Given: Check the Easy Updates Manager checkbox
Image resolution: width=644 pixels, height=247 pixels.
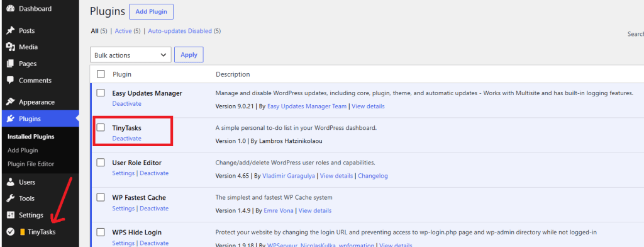Looking at the screenshot, I should pos(101,93).
